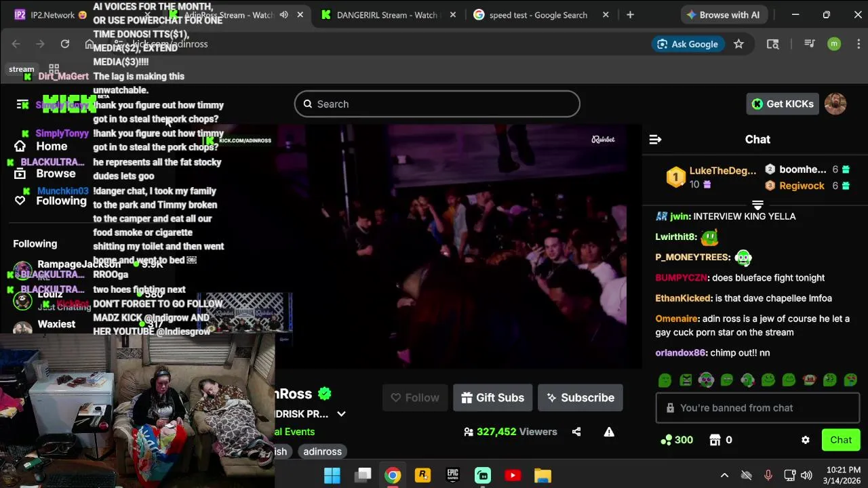Launch Rockstar Games Launcher from taskbar
The image size is (868, 488).
(422, 475)
